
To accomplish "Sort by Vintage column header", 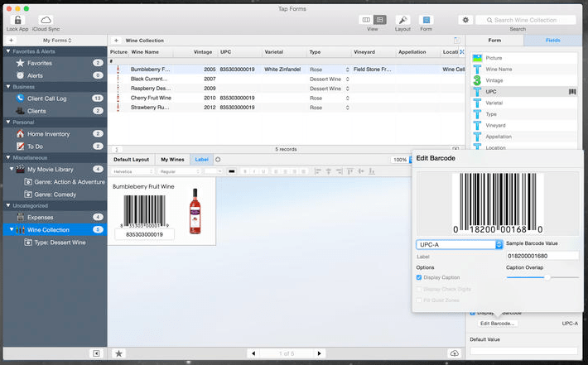I will coord(203,52).
